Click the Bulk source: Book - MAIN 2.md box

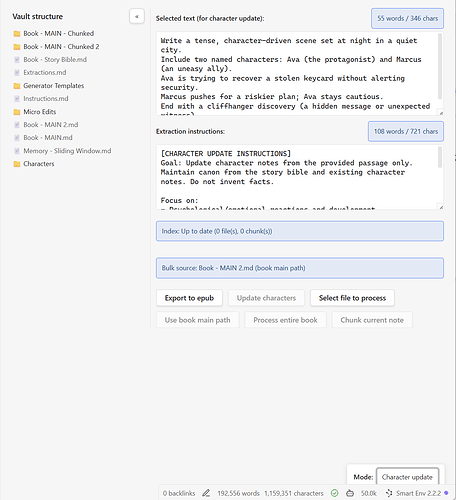click(x=300, y=268)
